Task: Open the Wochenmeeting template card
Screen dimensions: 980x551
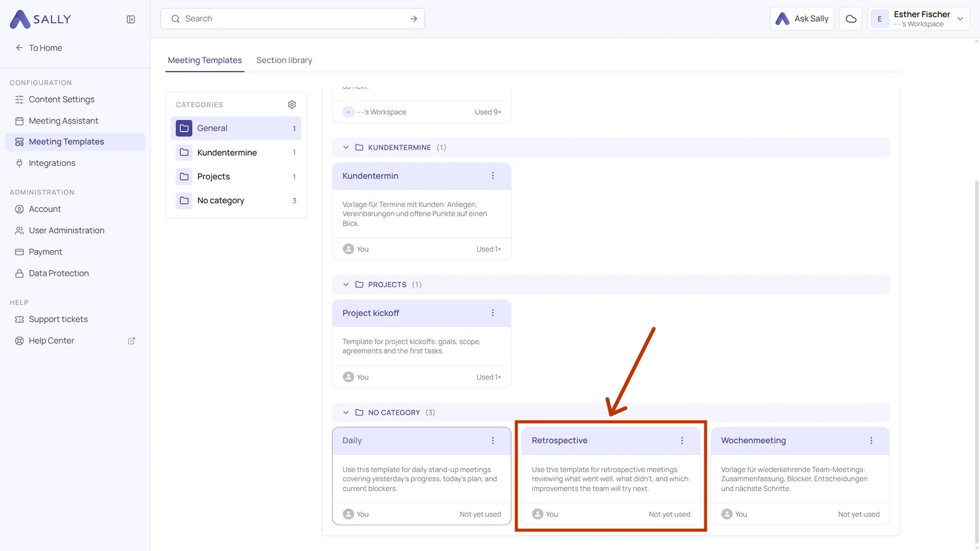Action: 800,476
